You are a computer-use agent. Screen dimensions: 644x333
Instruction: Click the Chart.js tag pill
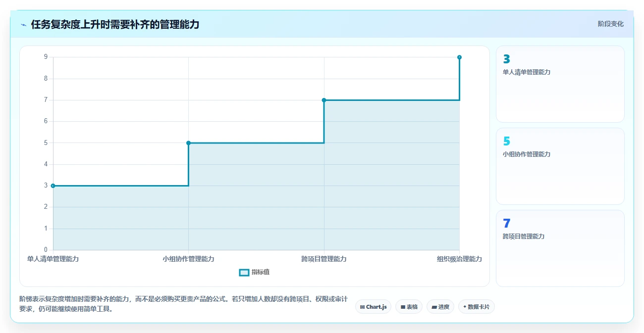pyautogui.click(x=373, y=307)
